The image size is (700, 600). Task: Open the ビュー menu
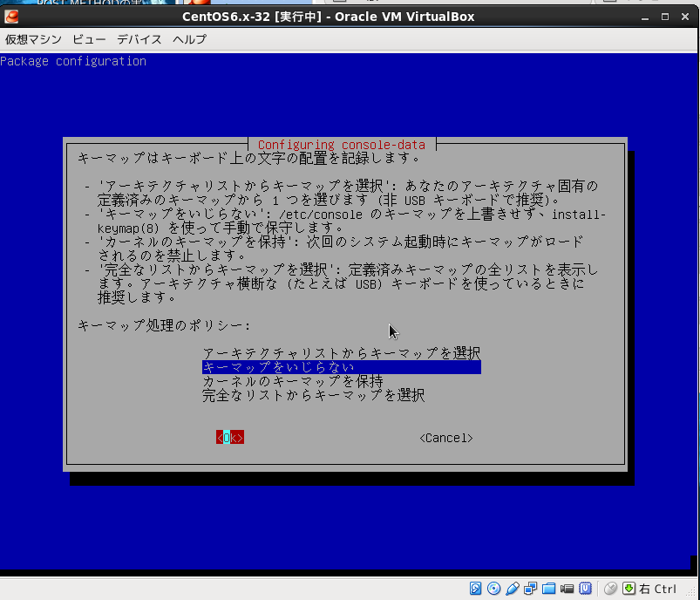point(90,39)
